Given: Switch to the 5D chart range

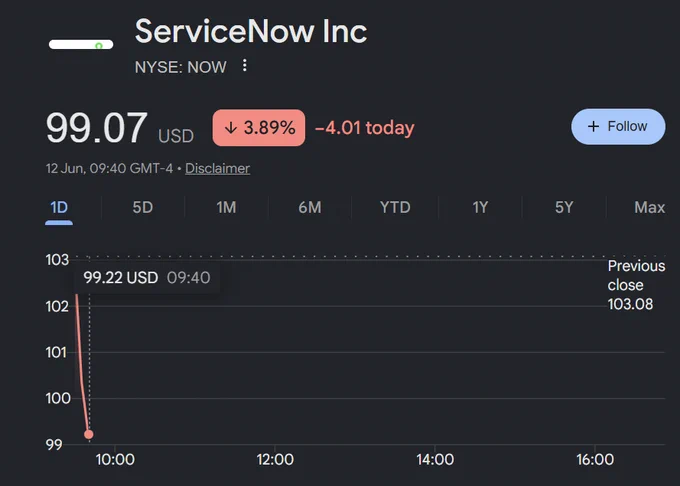Looking at the screenshot, I should tap(143, 207).
